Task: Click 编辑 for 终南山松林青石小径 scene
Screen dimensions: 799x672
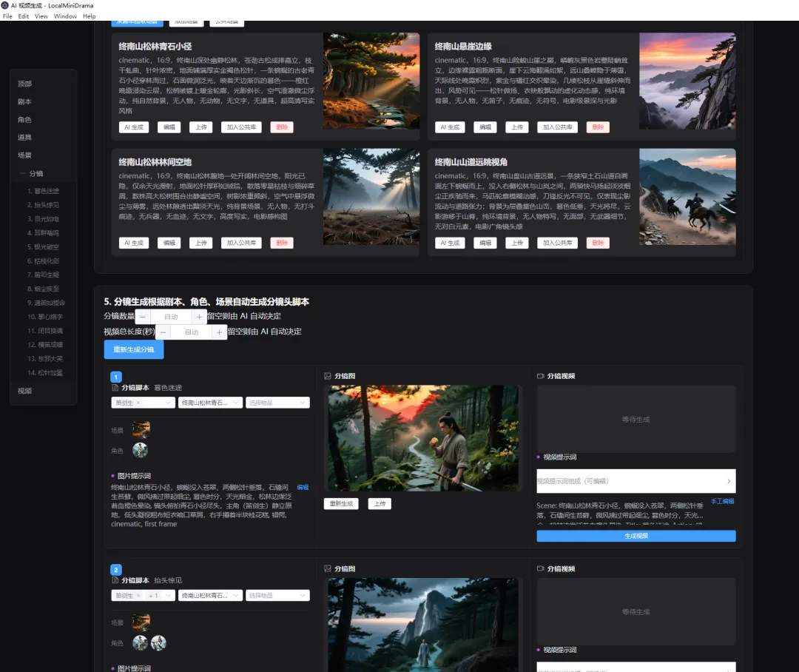Action: click(169, 127)
